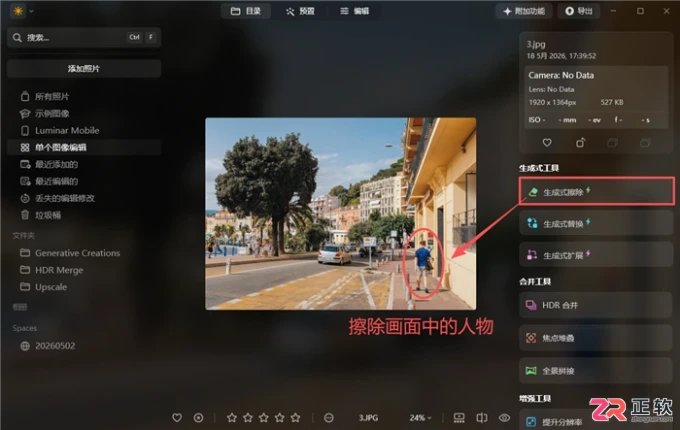Toggle before/after compare icon
Image resolution: width=680 pixels, height=430 pixels.
point(482,418)
